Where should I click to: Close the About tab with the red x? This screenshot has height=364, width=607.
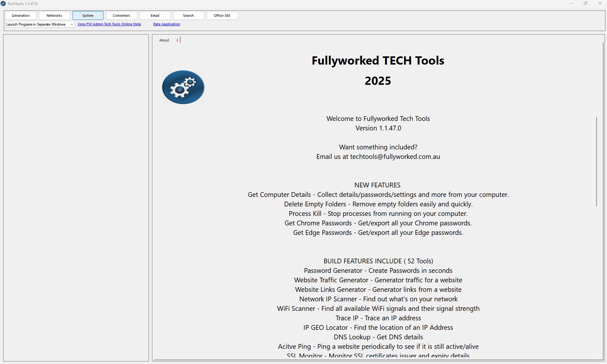tap(177, 40)
